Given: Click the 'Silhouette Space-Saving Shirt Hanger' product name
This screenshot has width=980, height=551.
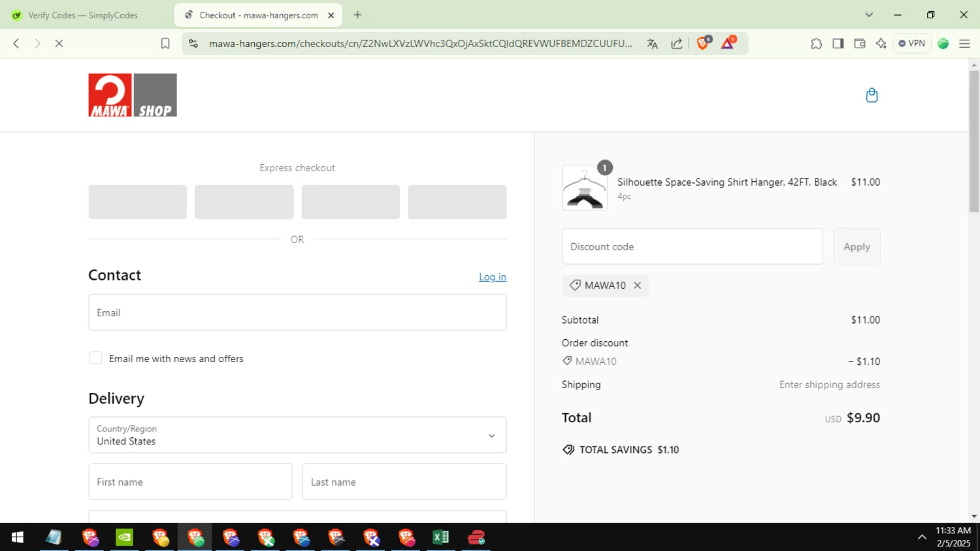Looking at the screenshot, I should [x=727, y=182].
